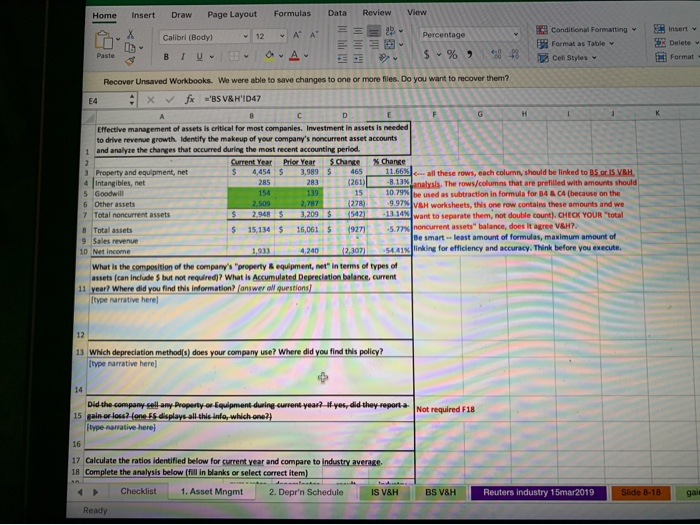Click the Name Box showing E4

click(x=110, y=101)
